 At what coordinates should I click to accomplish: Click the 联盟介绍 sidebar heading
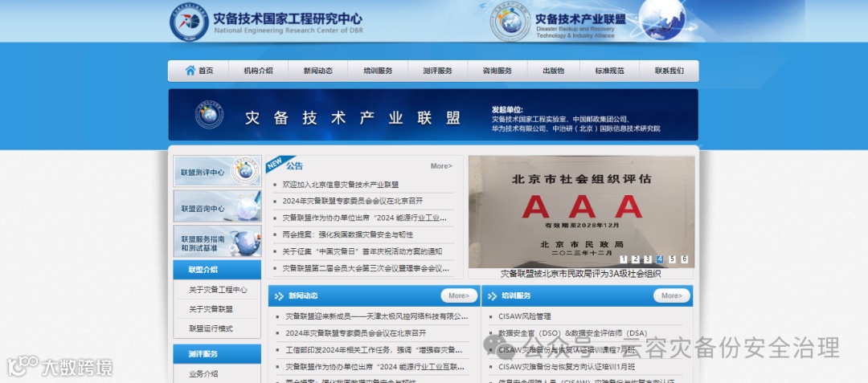217,270
